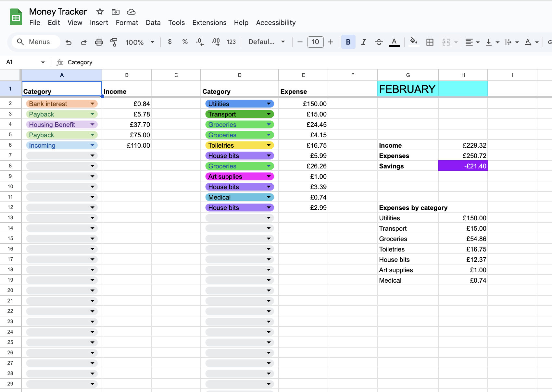Open the text color tool
The image size is (552, 392).
(394, 42)
